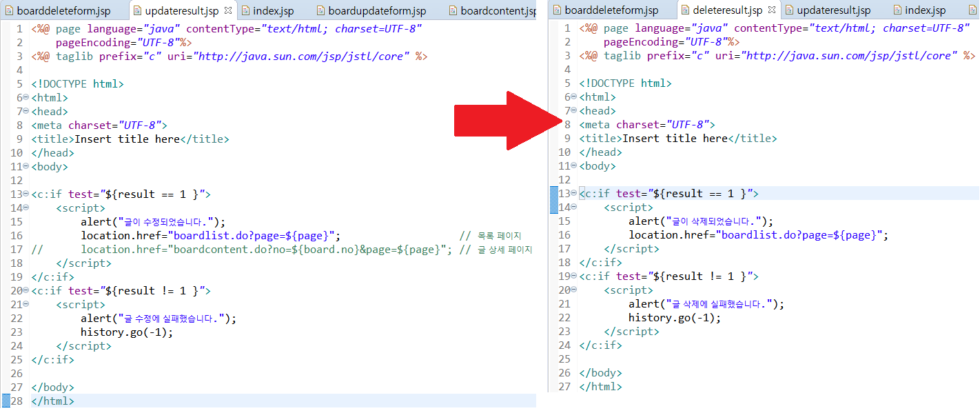Click the result != 1 test line in deleteresult.jsp
Image resolution: width=980 pixels, height=413 pixels.
pyautogui.click(x=668, y=276)
